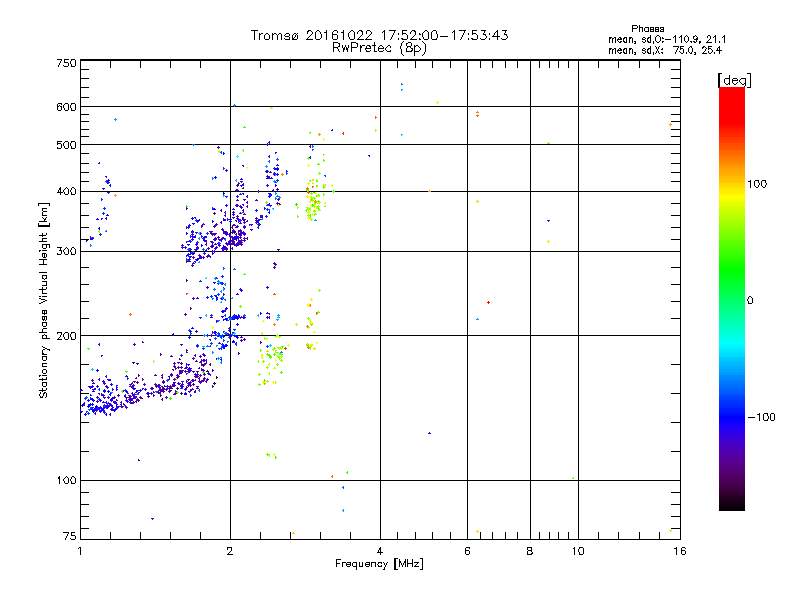Click the x-axis tick label '8'

tap(530, 551)
